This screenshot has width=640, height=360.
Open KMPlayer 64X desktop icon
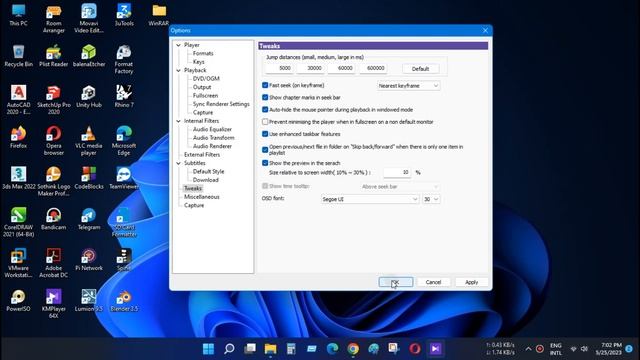pos(53,304)
